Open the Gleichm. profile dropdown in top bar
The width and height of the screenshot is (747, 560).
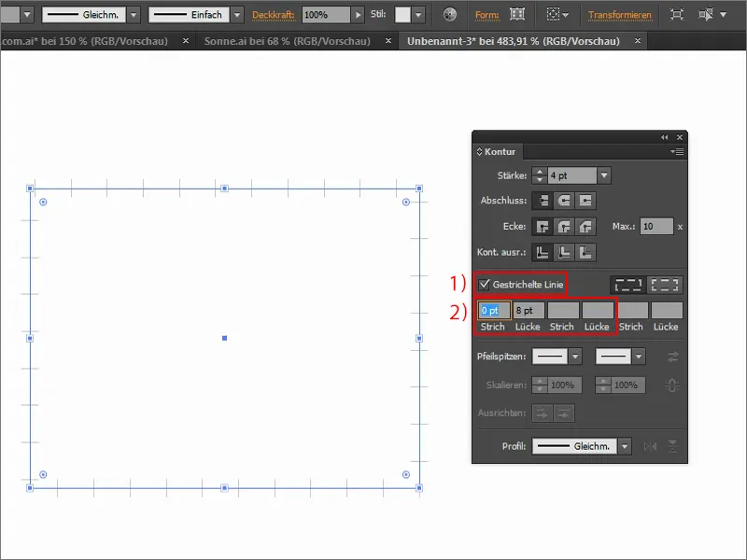click(x=134, y=15)
